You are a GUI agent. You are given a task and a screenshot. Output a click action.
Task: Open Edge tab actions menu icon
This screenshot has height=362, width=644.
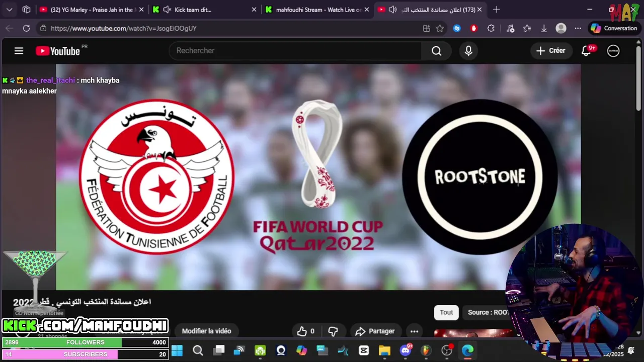(x=9, y=10)
